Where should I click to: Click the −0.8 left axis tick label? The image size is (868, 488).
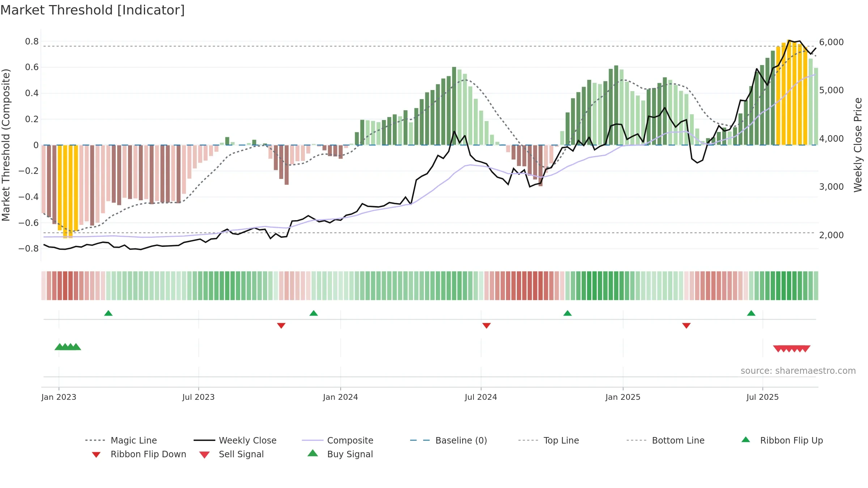[29, 249]
